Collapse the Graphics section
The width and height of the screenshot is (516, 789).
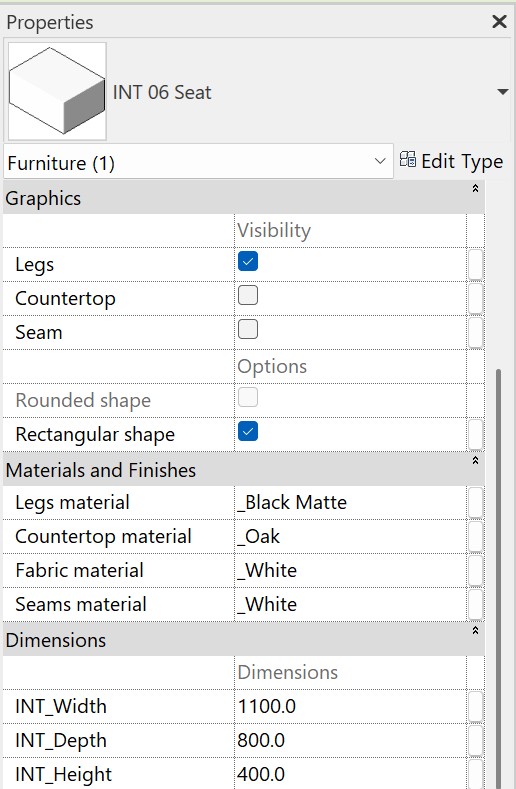[x=475, y=188]
